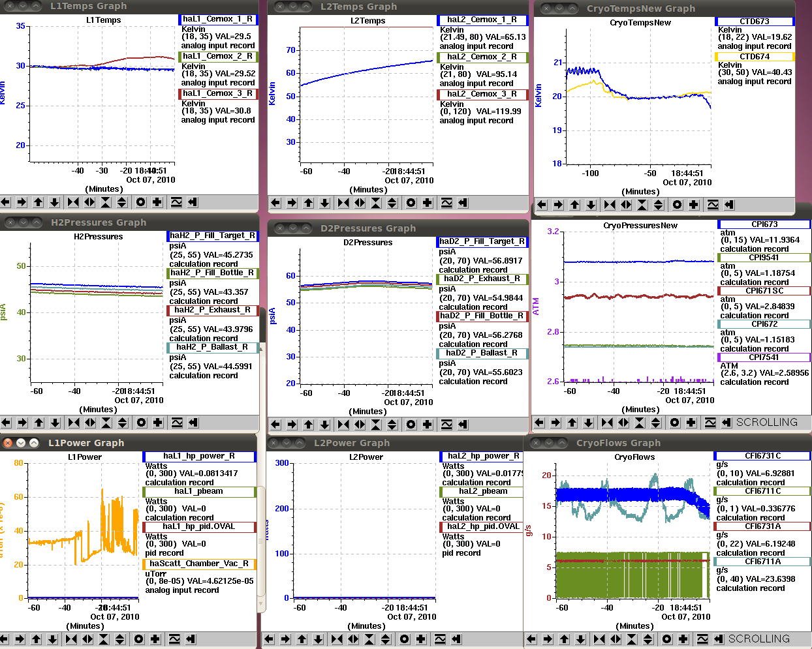This screenshot has height=649, width=812.
Task: Click vertical diamond zoom-out icon in L1Power toolbar
Action: click(120, 639)
